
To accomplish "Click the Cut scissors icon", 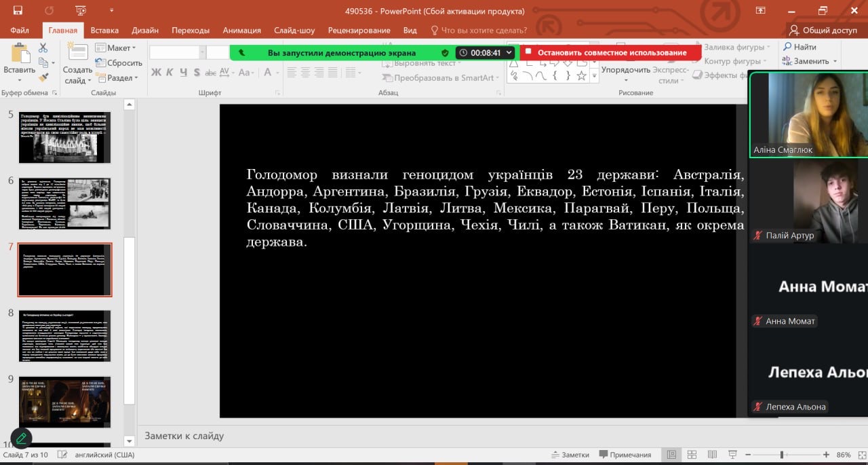I will [43, 48].
